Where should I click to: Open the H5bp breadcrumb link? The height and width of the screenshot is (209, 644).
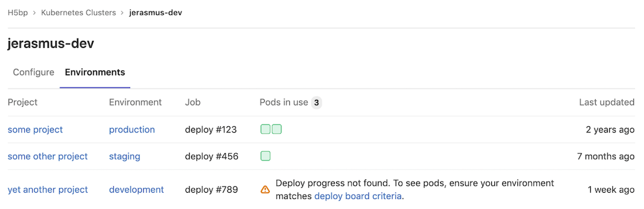click(18, 13)
